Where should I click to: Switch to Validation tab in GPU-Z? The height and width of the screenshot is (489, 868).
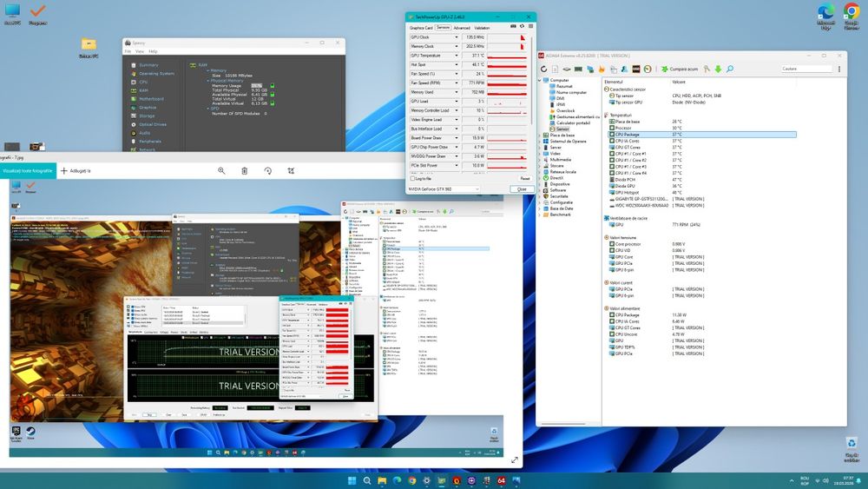(x=482, y=27)
